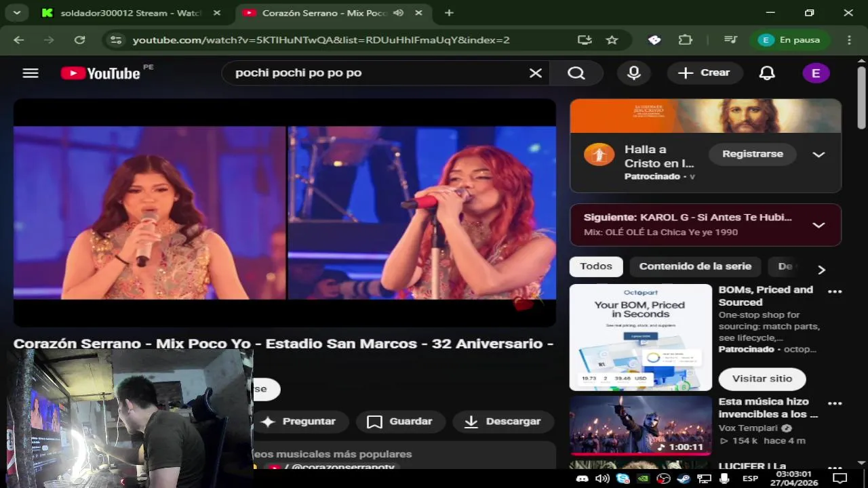Viewport: 868px width, 488px height.
Task: Open Chrome three-dot menu
Action: click(849, 40)
